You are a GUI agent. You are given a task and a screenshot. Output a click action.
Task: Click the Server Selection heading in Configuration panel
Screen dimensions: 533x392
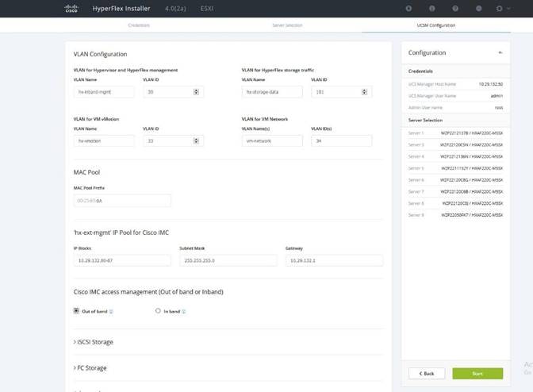425,121
